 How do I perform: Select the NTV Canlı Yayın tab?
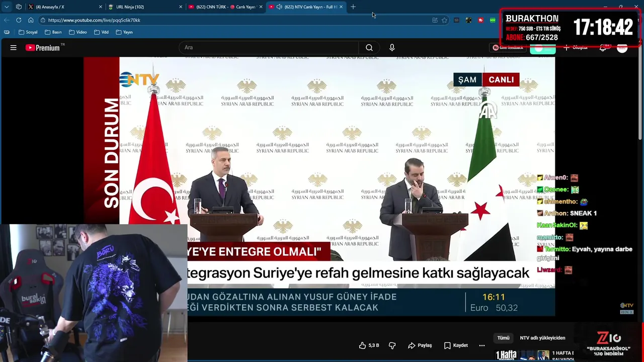tap(306, 7)
